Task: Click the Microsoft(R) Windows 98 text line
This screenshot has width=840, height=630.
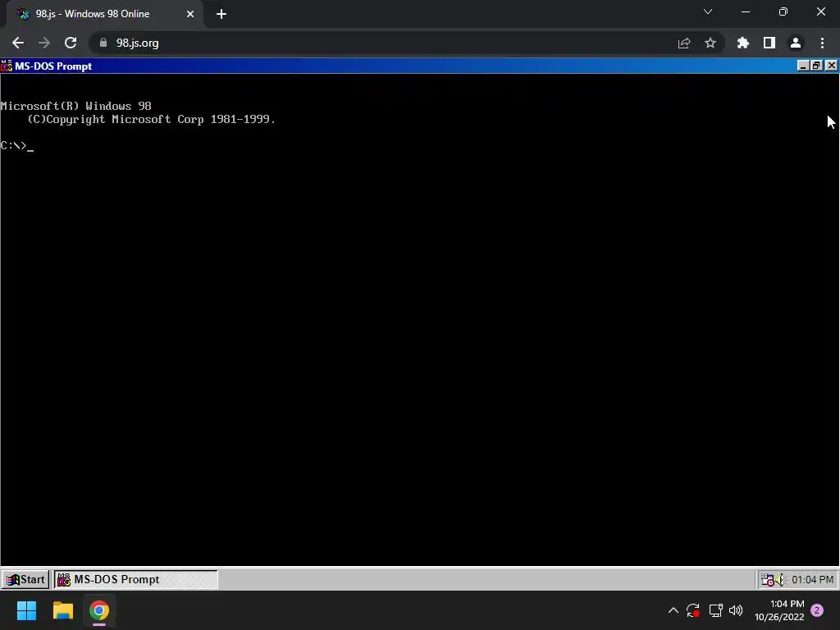Action: click(76, 106)
